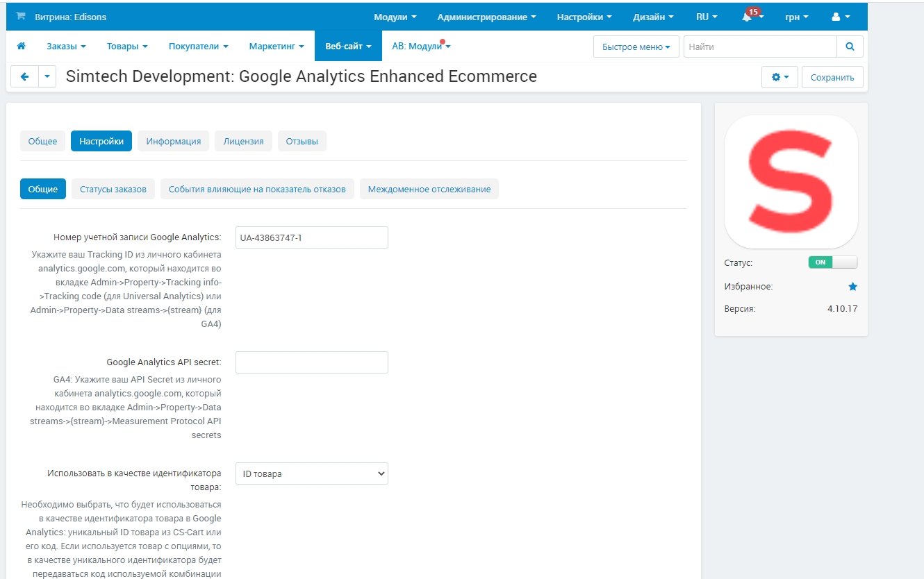This screenshot has width=924, height=579.
Task: Click the Избранное: label
Action: pos(748,286)
